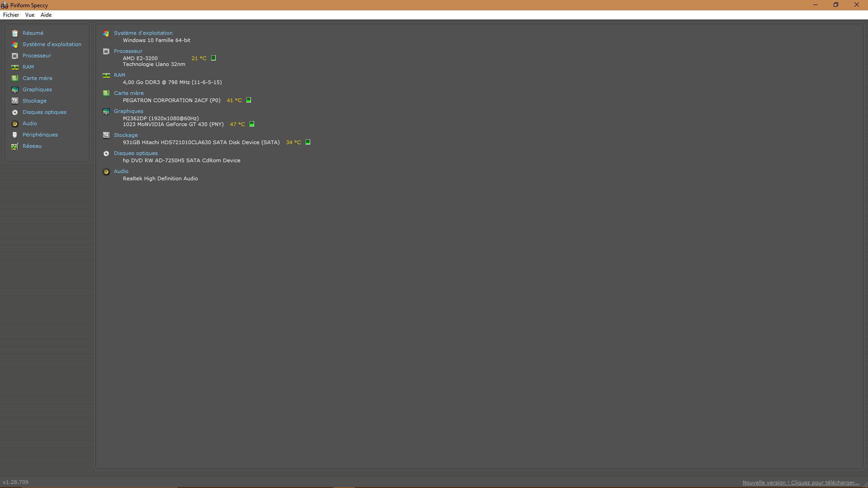Click the network icon beside sidebar Réseau
868x488 pixels.
(15, 146)
